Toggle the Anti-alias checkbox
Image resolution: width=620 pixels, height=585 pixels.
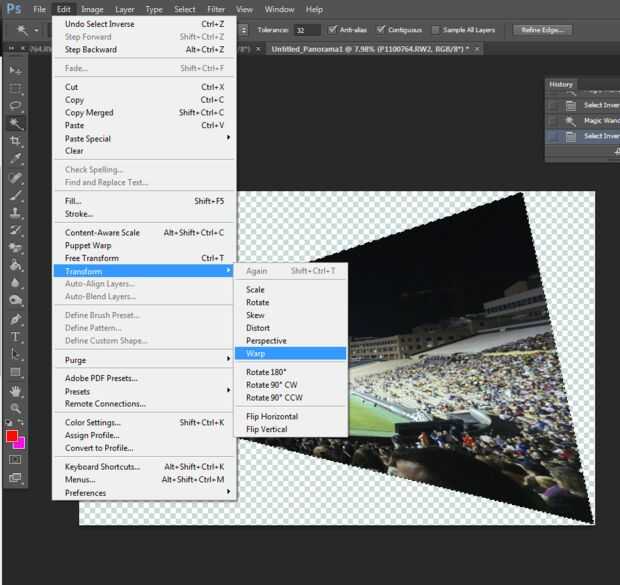pyautogui.click(x=333, y=29)
